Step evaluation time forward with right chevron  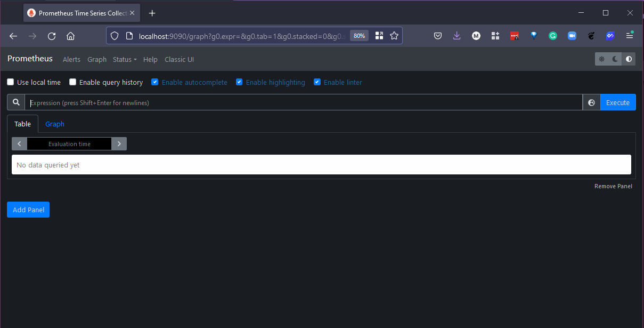[119, 144]
